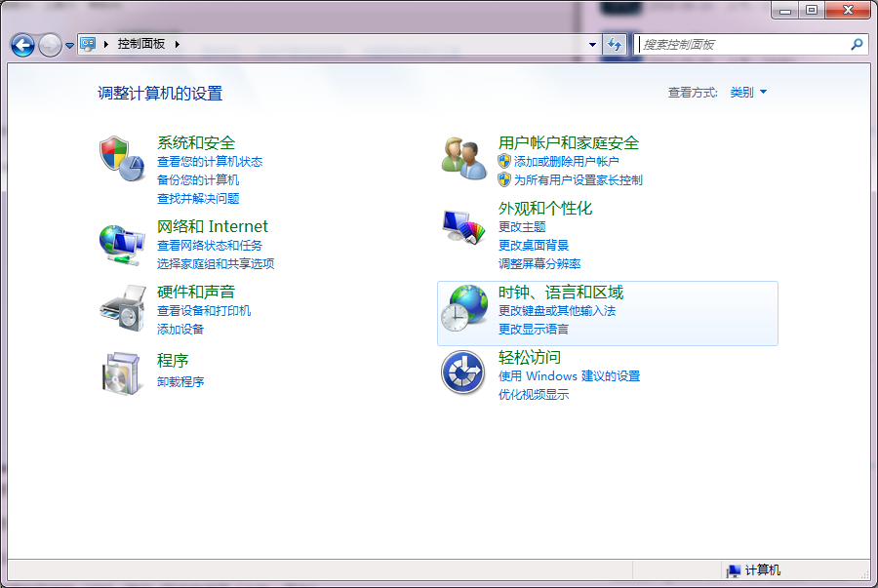Click 添加设备 link
878x588 pixels.
181,330
